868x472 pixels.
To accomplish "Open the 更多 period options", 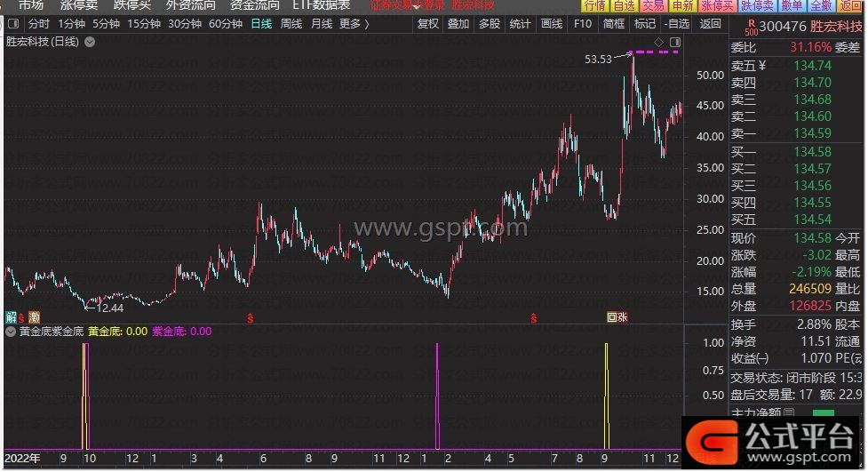I will pyautogui.click(x=354, y=24).
